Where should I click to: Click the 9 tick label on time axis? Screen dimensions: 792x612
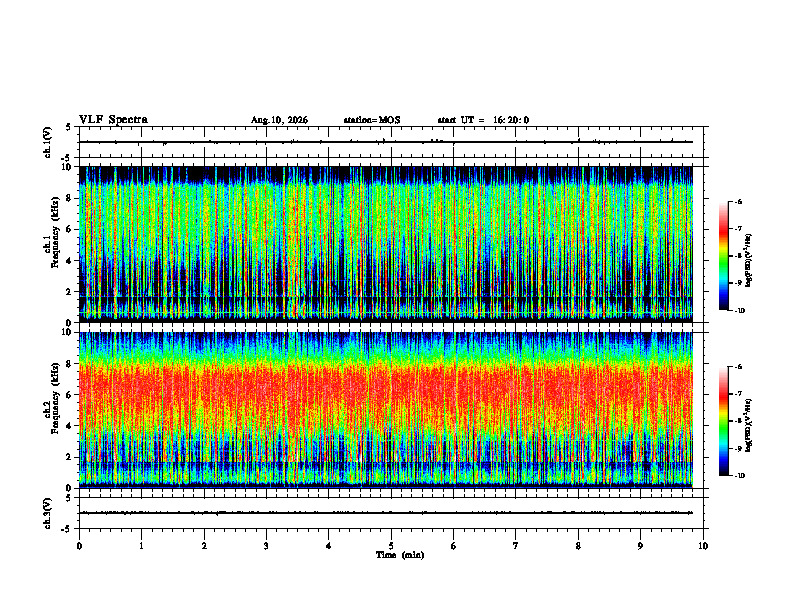(640, 546)
